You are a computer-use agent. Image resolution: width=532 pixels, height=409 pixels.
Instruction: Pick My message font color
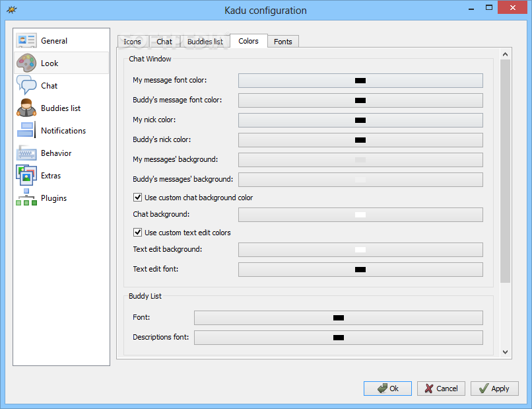360,81
